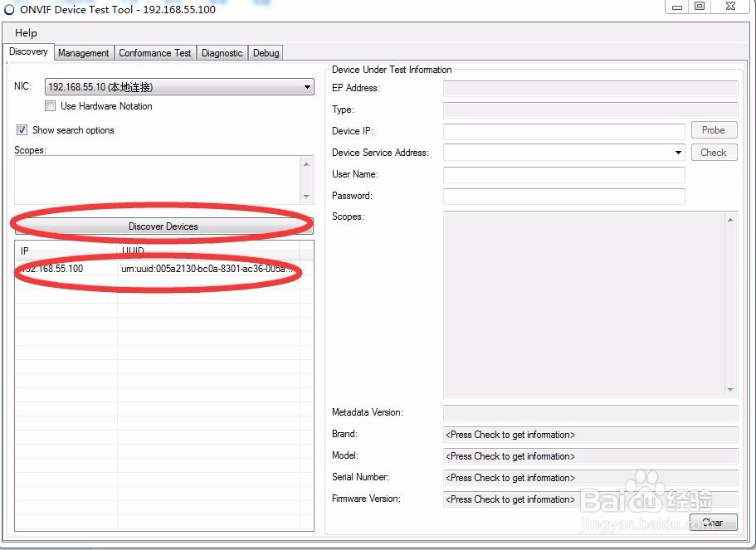Screen dimensions: 756x550
Task: Click the Device IP input field
Action: (x=564, y=132)
